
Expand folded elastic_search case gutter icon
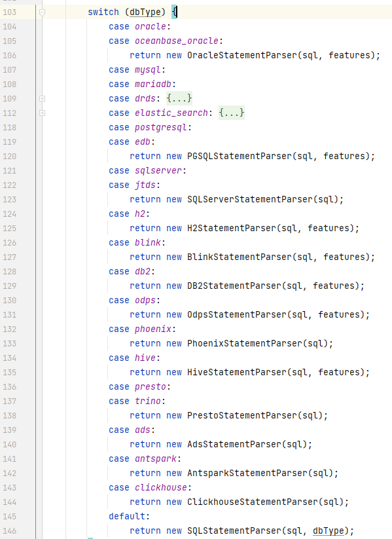42,113
